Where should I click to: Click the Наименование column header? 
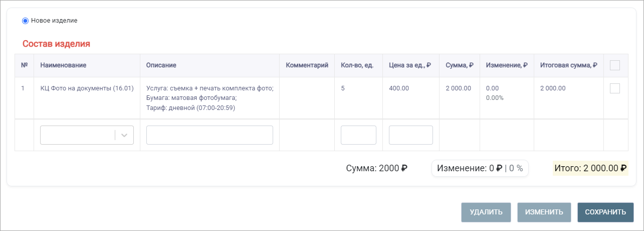click(63, 65)
